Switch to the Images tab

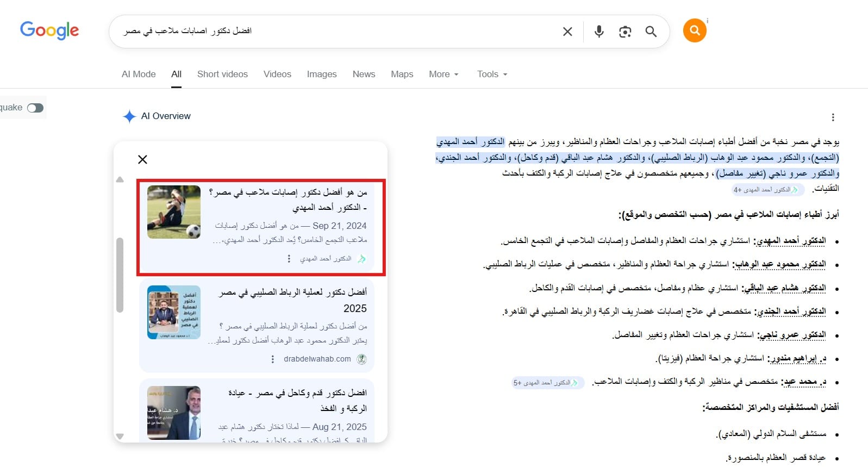click(321, 74)
